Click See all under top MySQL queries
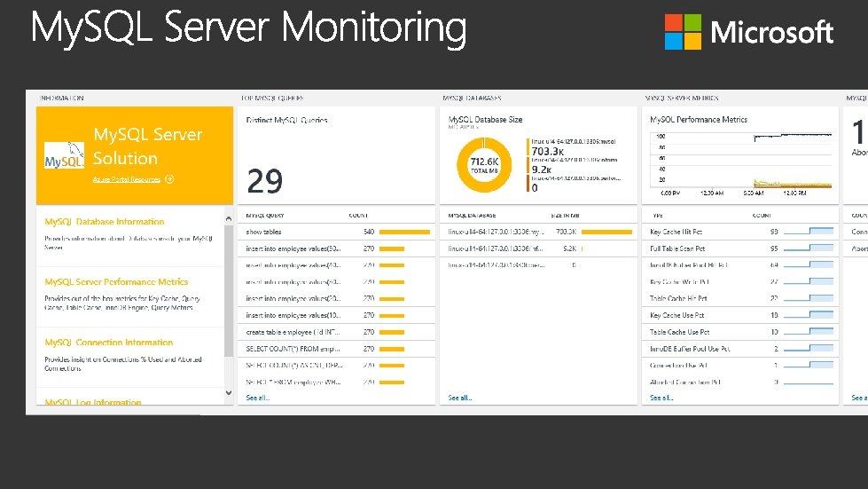This screenshot has width=868, height=489. [x=257, y=398]
